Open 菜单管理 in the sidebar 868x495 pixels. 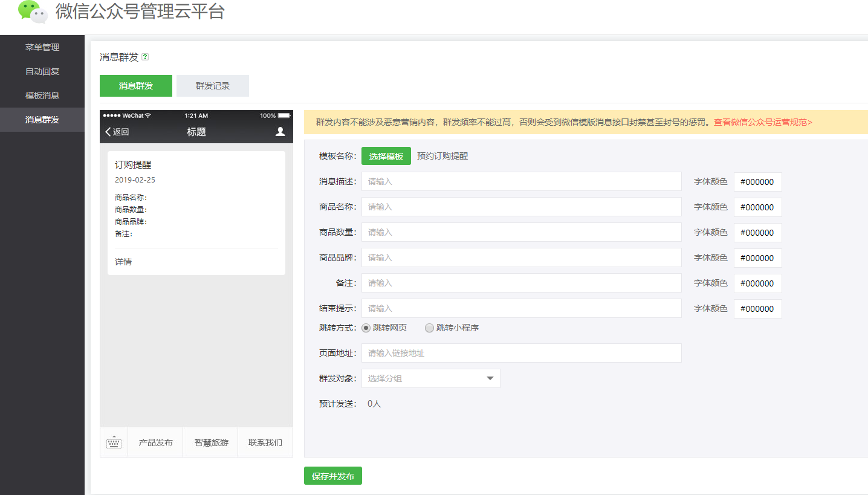pyautogui.click(x=42, y=47)
